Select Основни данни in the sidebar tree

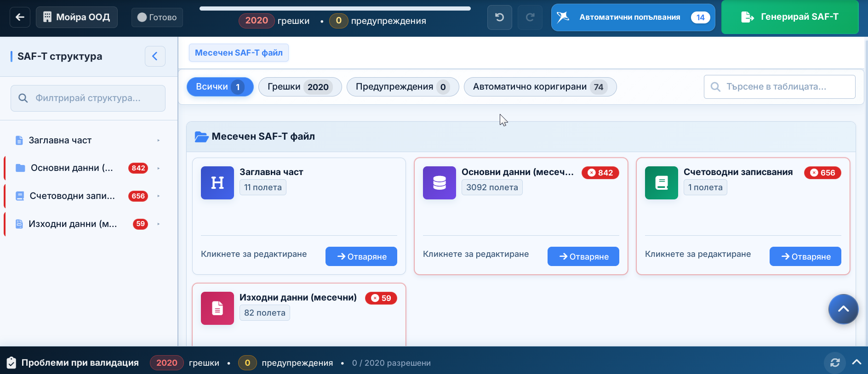(x=72, y=168)
